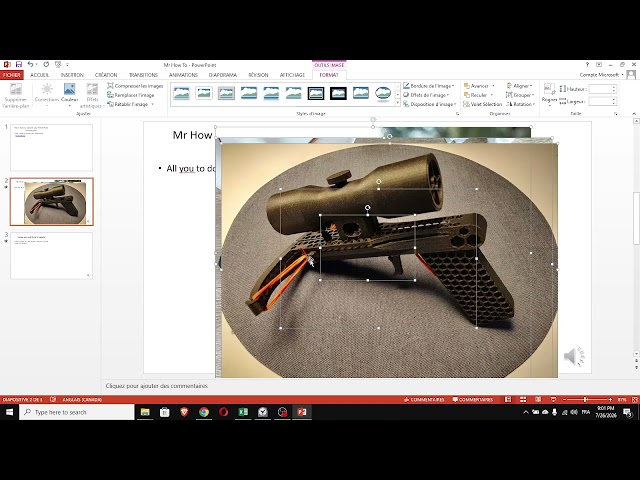The width and height of the screenshot is (640, 480).
Task: Expand the Rétablir l'image arrow
Action: (153, 104)
